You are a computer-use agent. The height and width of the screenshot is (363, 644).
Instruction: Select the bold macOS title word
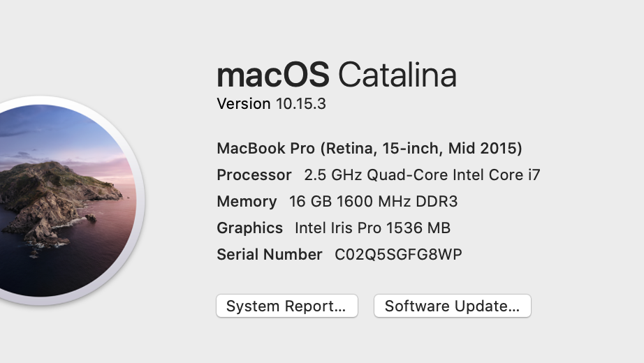pyautogui.click(x=272, y=75)
